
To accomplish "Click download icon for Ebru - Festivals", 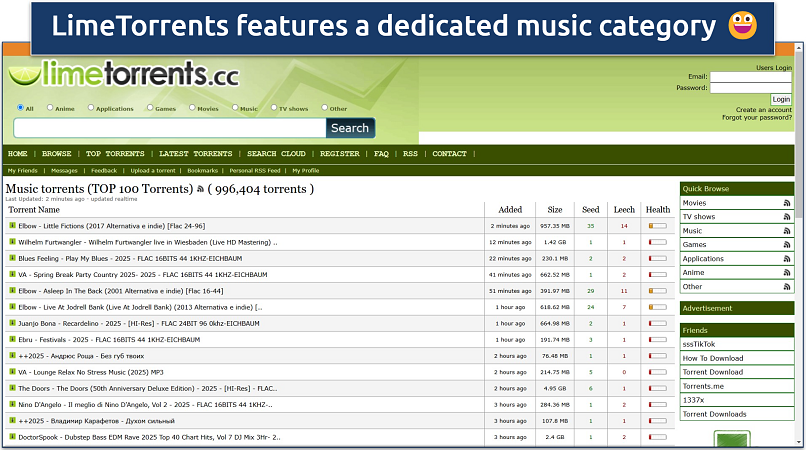I will [x=12, y=339].
